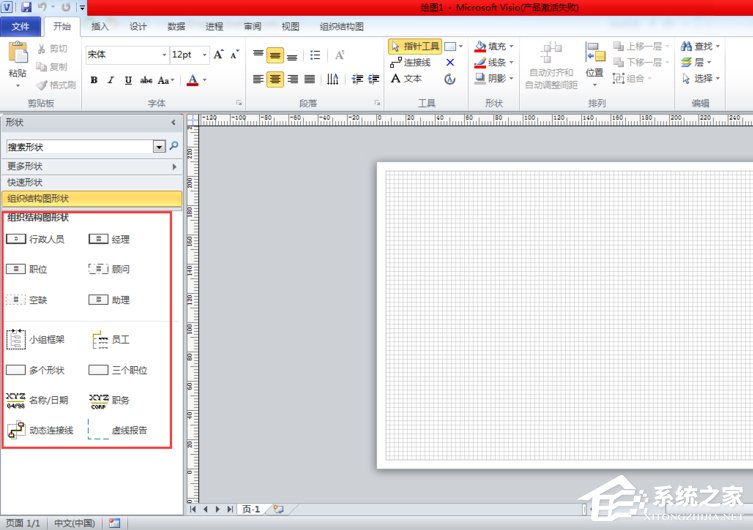Viewport: 753px width, 530px height.
Task: Decrease font size with the small A
Action: coord(234,55)
